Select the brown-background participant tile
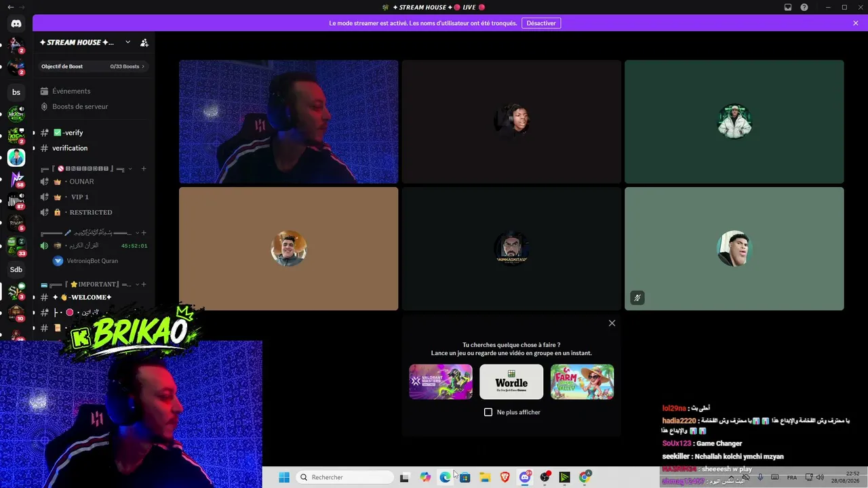This screenshot has width=868, height=488. pos(288,249)
